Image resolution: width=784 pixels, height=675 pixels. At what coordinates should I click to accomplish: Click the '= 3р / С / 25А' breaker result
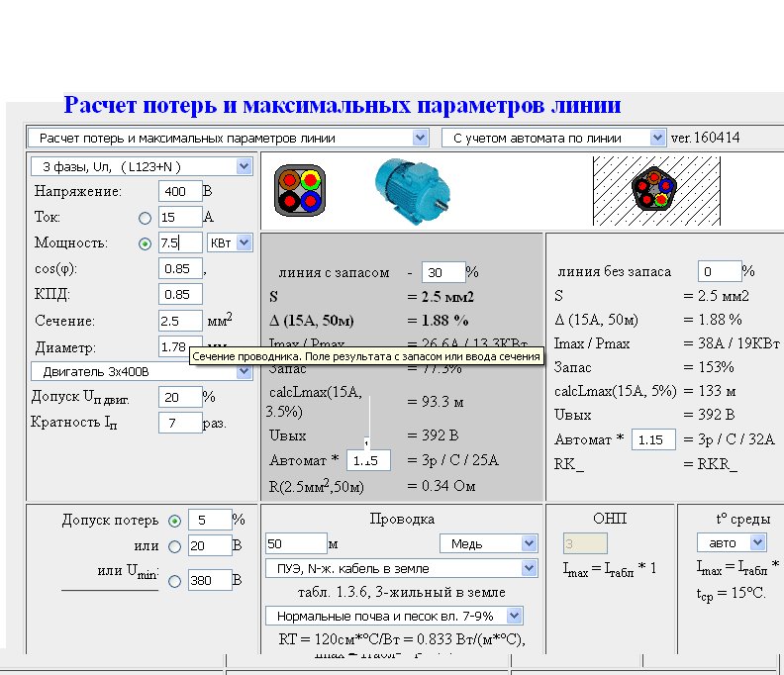pos(452,460)
